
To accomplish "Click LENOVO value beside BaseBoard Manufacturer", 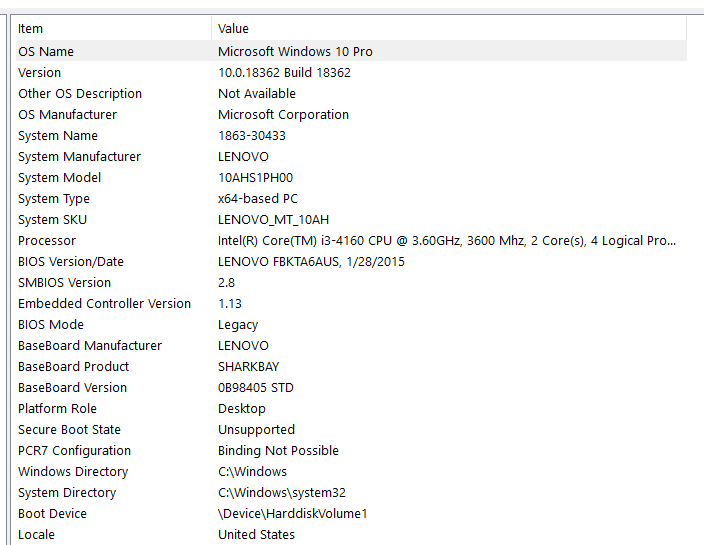I will point(243,346).
